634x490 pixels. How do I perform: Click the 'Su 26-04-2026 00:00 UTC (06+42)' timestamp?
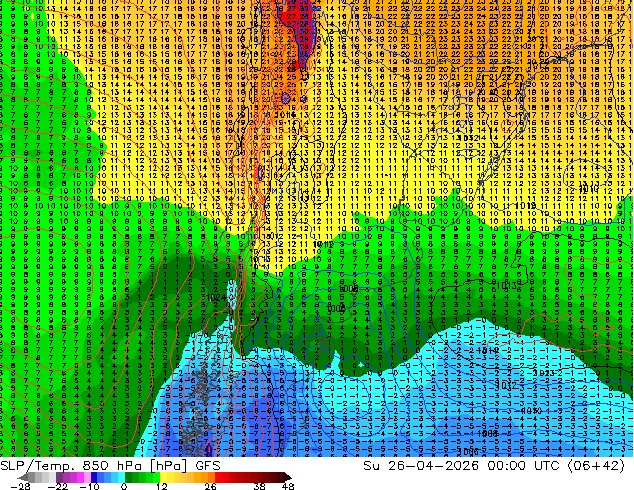coord(494,466)
